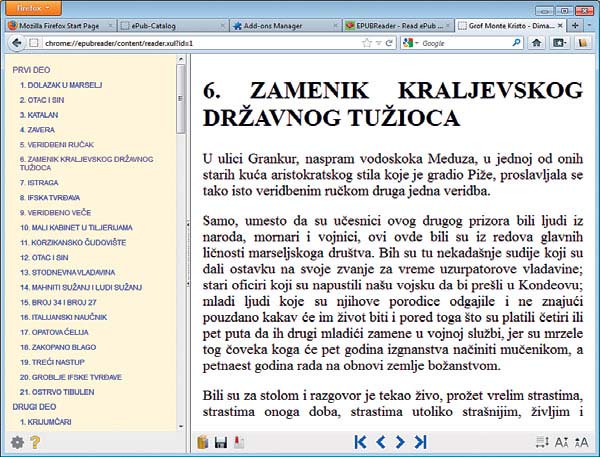Open the URL history dropdown arrow
Viewport: 600px width, 457px height.
coord(378,43)
